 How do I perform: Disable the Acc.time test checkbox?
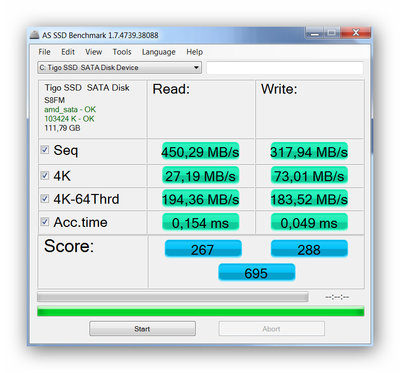pyautogui.click(x=45, y=221)
